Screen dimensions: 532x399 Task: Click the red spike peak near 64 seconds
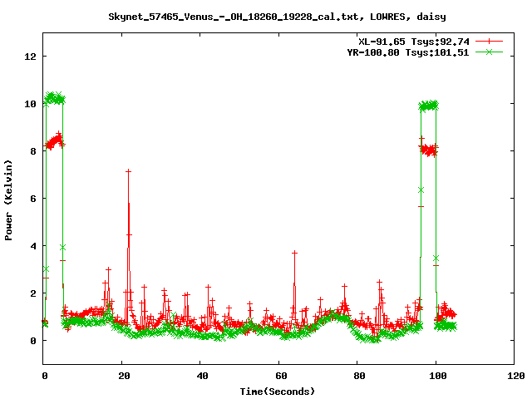click(x=294, y=253)
